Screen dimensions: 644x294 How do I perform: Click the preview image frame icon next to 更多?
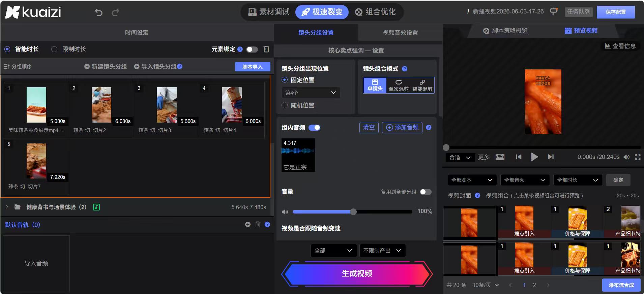[x=500, y=157]
